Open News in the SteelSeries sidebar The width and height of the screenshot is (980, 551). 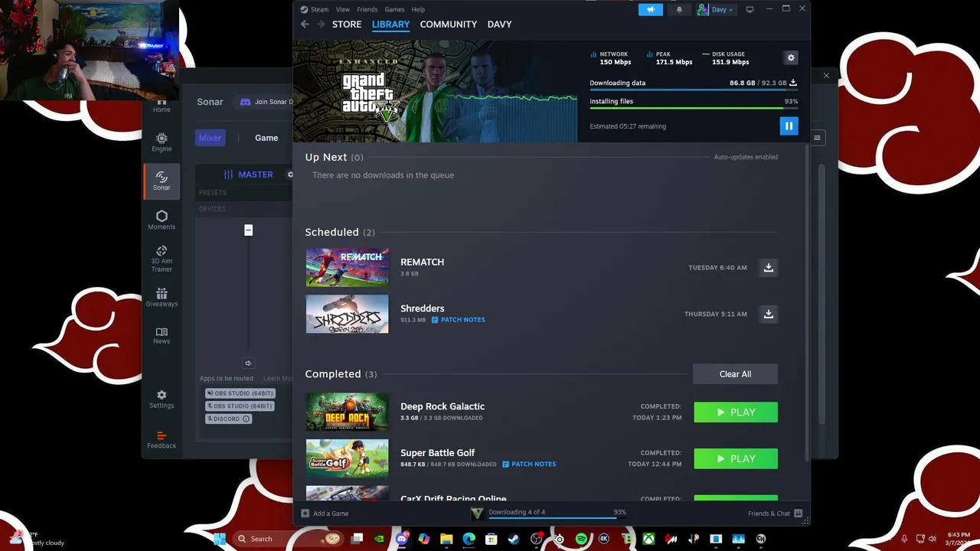[162, 336]
